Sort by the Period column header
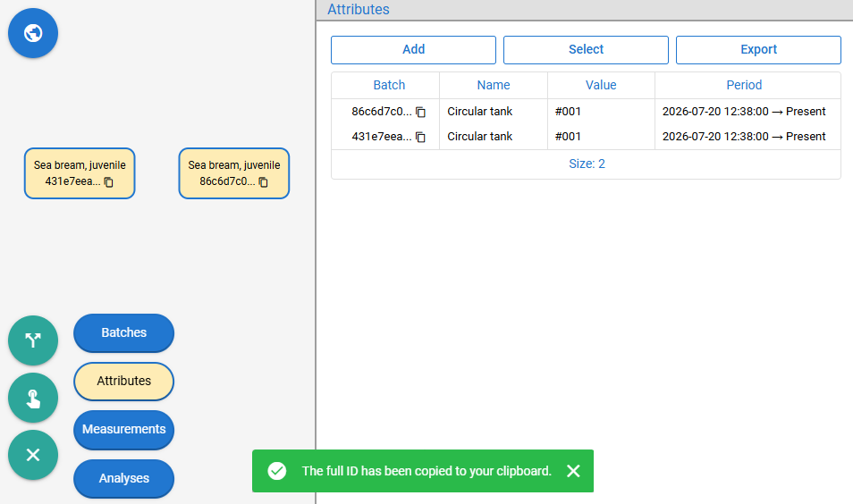The width and height of the screenshot is (853, 504). pos(744,86)
